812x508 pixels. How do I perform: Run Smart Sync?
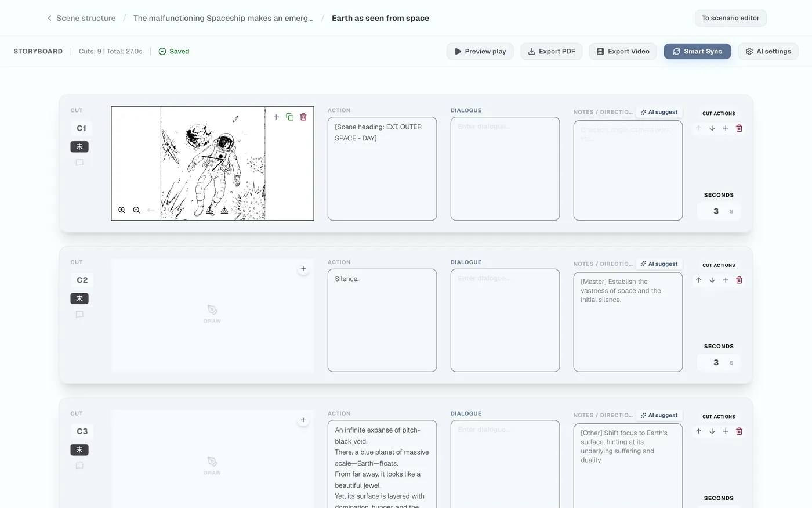pyautogui.click(x=697, y=51)
